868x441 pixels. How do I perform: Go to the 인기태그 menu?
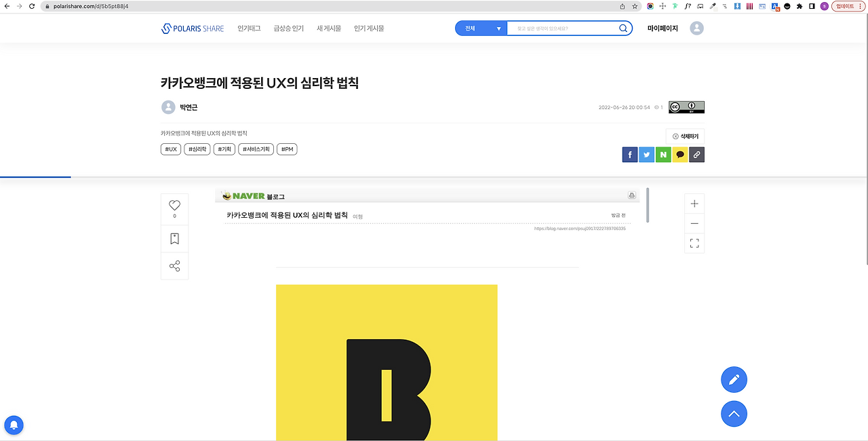click(x=248, y=28)
